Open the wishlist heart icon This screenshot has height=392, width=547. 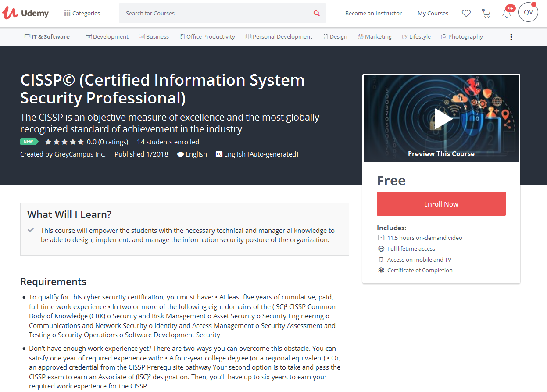pos(466,13)
